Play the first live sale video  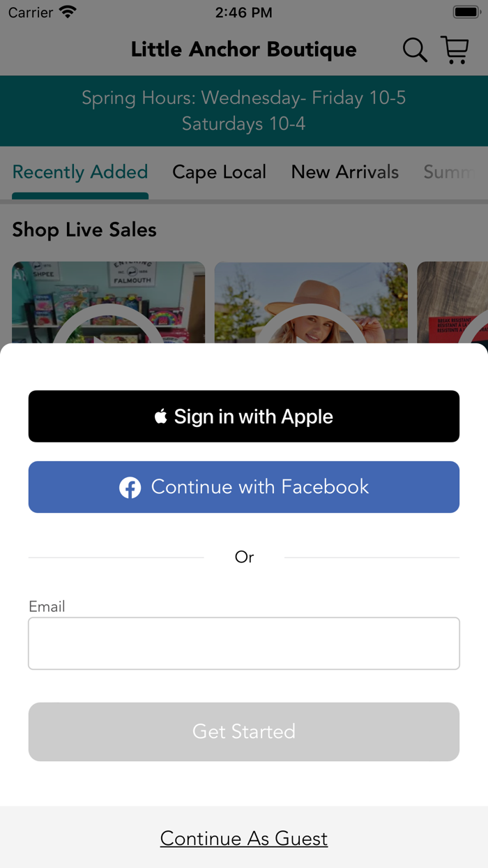tap(109, 303)
